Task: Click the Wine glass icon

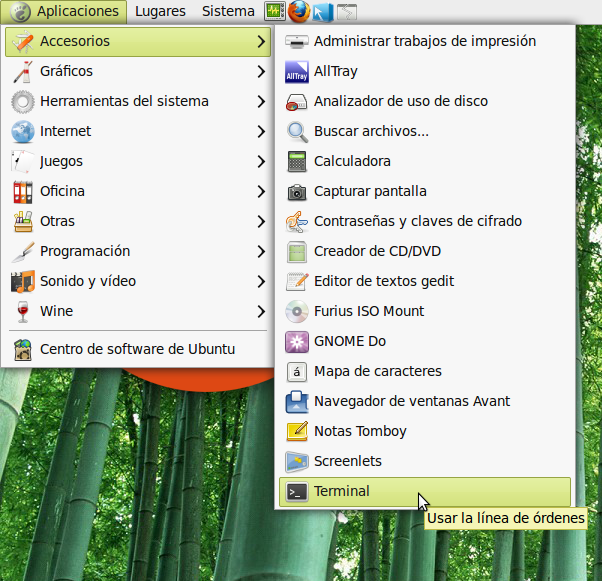Action: 23,311
